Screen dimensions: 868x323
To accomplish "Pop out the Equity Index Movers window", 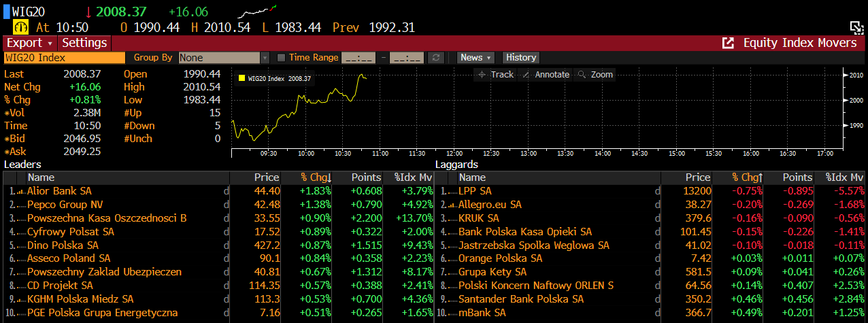I will 728,43.
